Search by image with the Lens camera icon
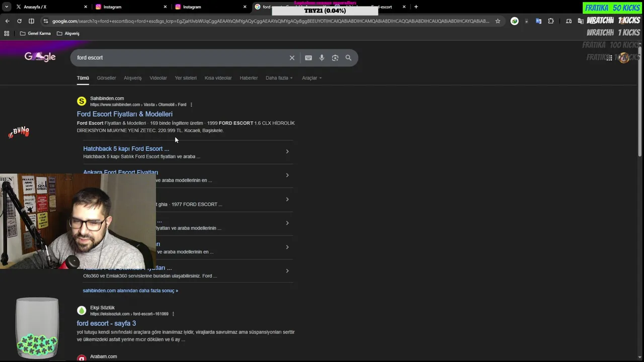Viewport: 644px width, 362px height. [x=335, y=58]
